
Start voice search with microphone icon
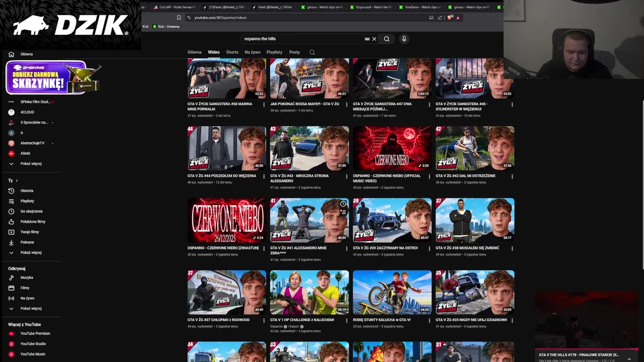pos(404,39)
